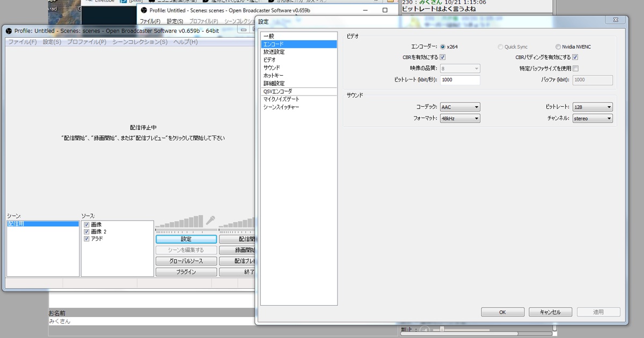
Task: Uncheck the 画像 2 source checkbox
Action: click(86, 231)
